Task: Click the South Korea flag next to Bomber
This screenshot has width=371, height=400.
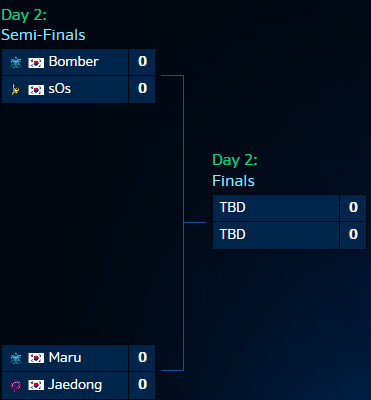Action: pyautogui.click(x=36, y=63)
